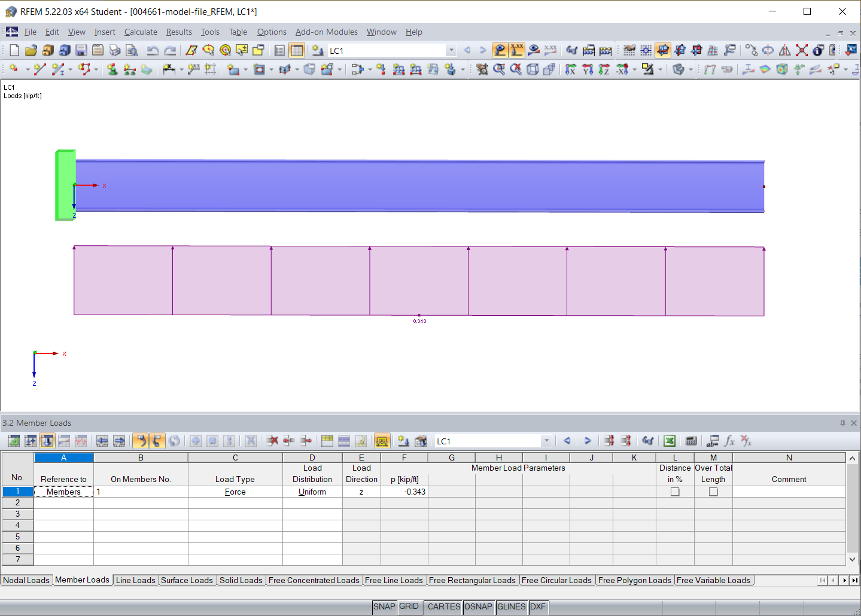Viewport: 861px width, 616px height.
Task: Open the LC1 load case dropdown in the toolbar
Action: pos(451,51)
